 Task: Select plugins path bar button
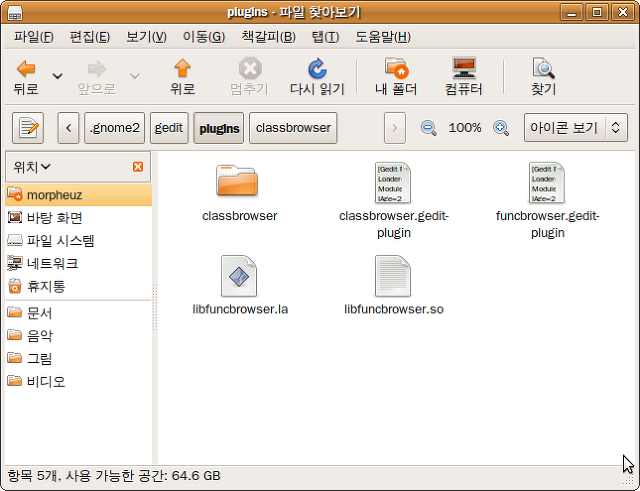(x=219, y=128)
